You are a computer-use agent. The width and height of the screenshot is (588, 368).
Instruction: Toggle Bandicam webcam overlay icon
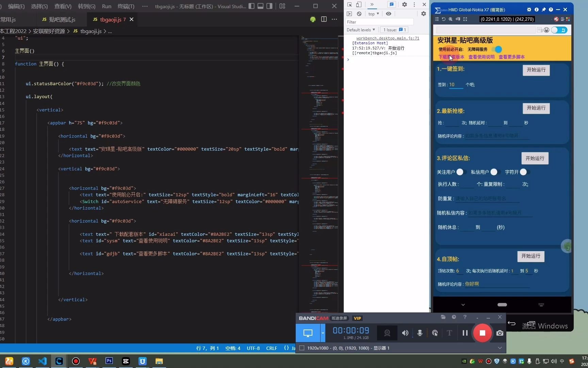click(x=387, y=333)
